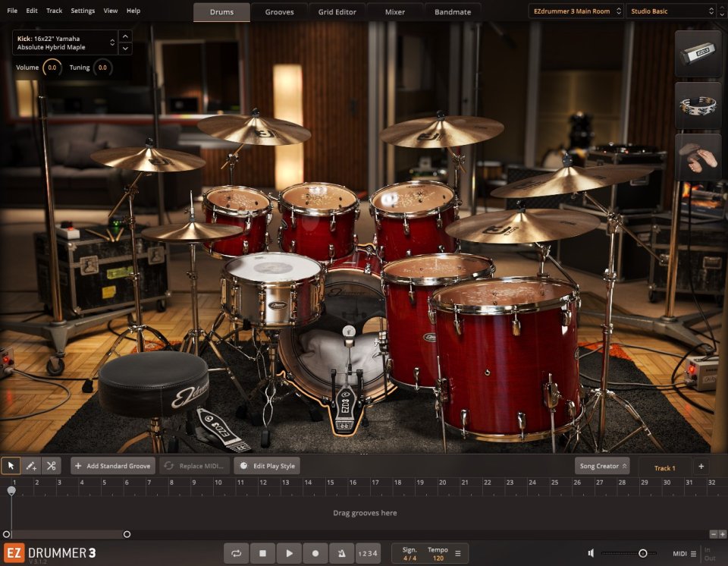728x566 pixels.
Task: Click the ride cymbal over floor toms
Action: [x=522, y=225]
